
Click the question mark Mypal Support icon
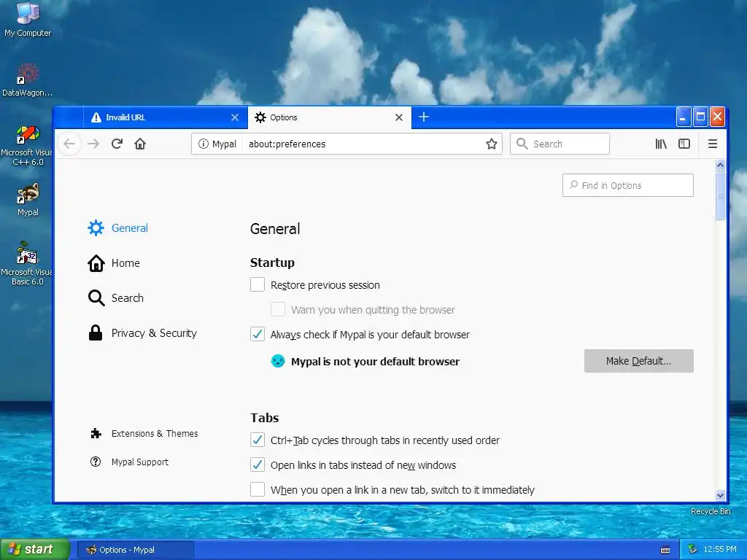coord(96,462)
